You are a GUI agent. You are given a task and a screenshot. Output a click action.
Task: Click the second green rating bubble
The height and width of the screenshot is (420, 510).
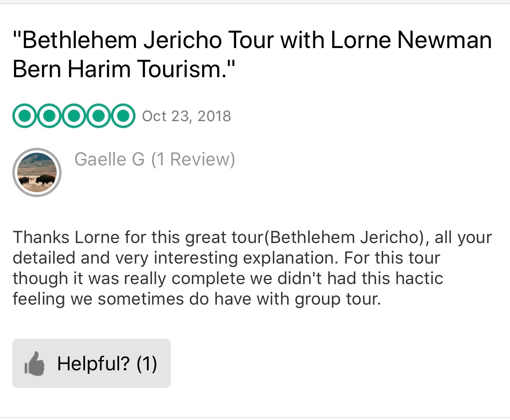pyautogui.click(x=49, y=116)
